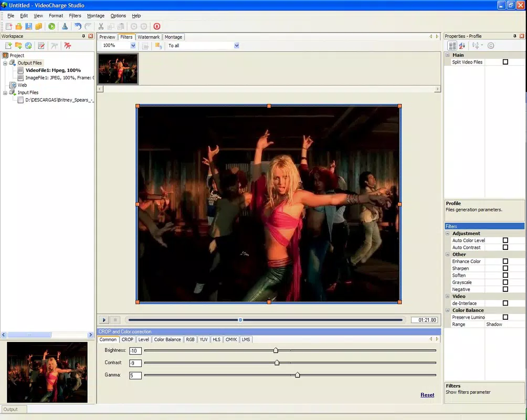Screen dimensions: 527x420
Task: Toggle Preserve Luminosity checkbox
Action: point(505,317)
